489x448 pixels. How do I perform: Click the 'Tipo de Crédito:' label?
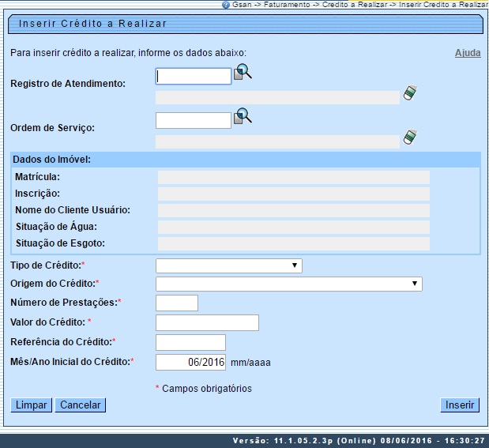pyautogui.click(x=46, y=265)
